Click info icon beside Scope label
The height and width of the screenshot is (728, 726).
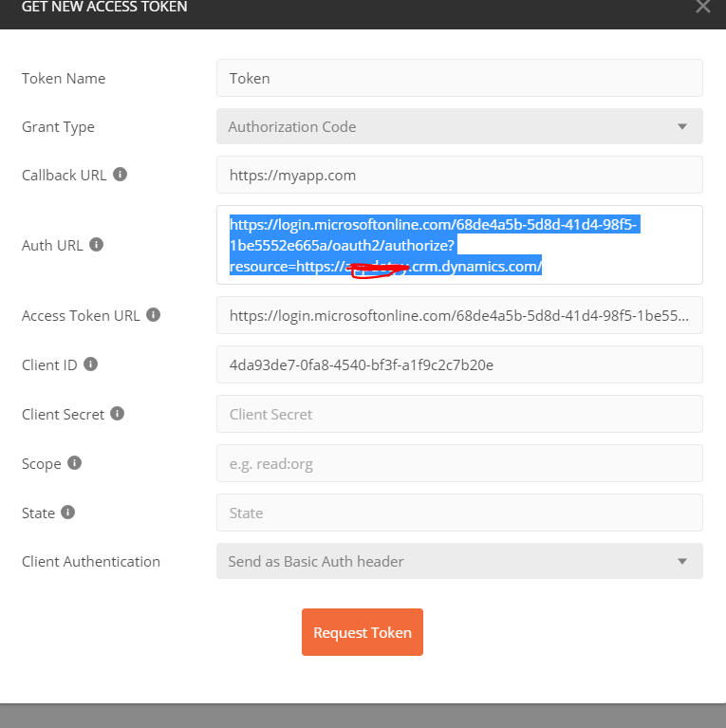click(74, 463)
